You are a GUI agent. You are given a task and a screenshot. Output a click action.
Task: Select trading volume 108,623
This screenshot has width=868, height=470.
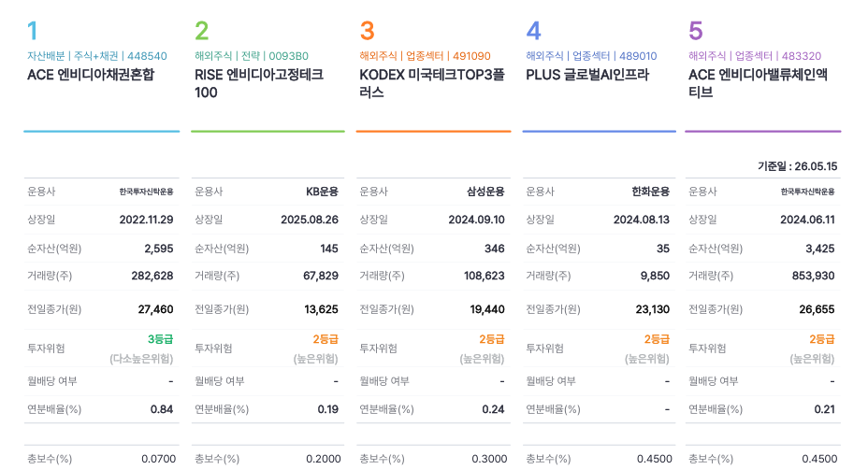point(484,276)
